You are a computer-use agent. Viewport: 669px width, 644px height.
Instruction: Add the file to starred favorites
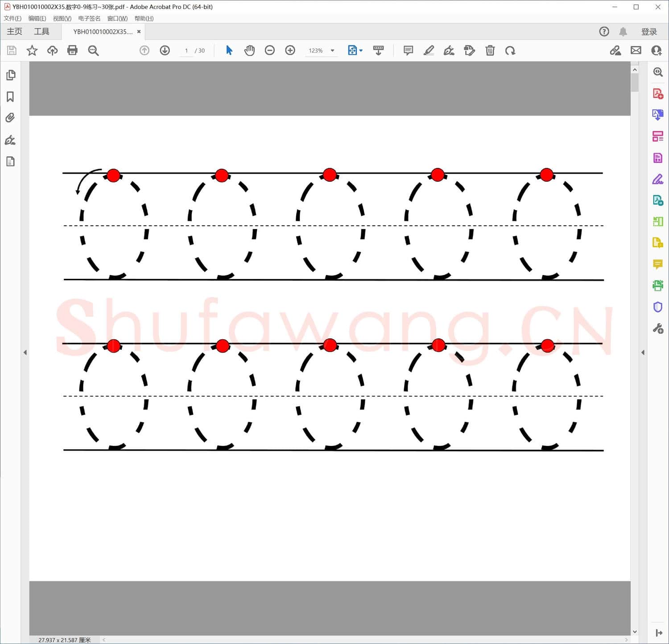(32, 50)
